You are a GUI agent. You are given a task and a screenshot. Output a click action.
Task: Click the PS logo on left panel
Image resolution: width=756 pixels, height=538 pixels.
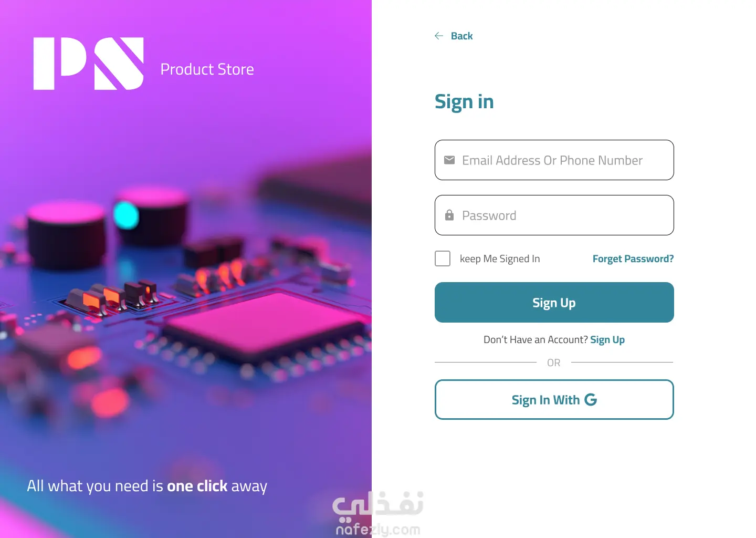tap(89, 64)
